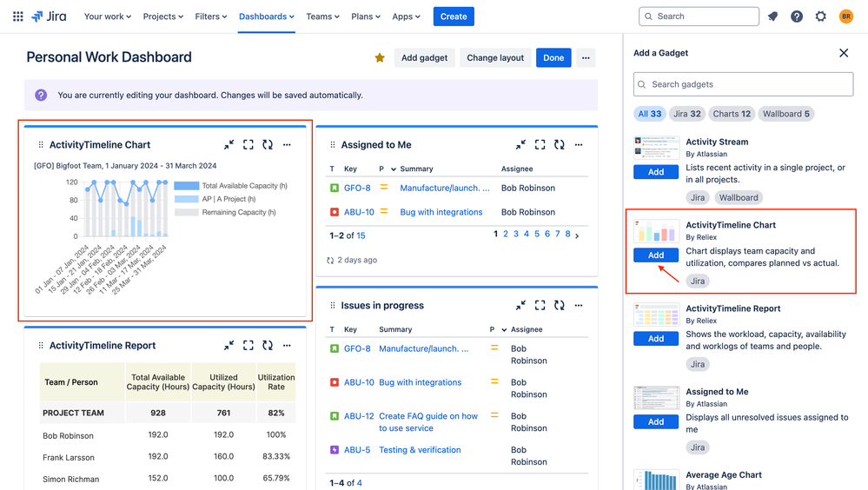This screenshot has height=490, width=868.
Task: Open the Apps dropdown
Action: (x=406, y=17)
